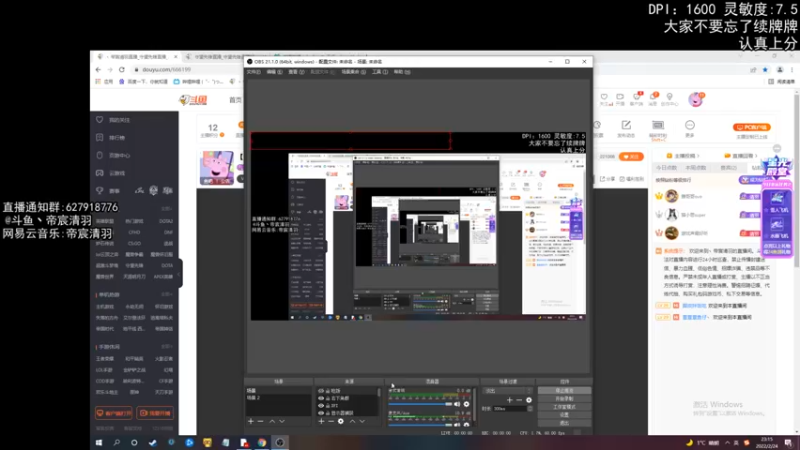Move selected scene down
The image size is (800, 450).
[x=282, y=421]
